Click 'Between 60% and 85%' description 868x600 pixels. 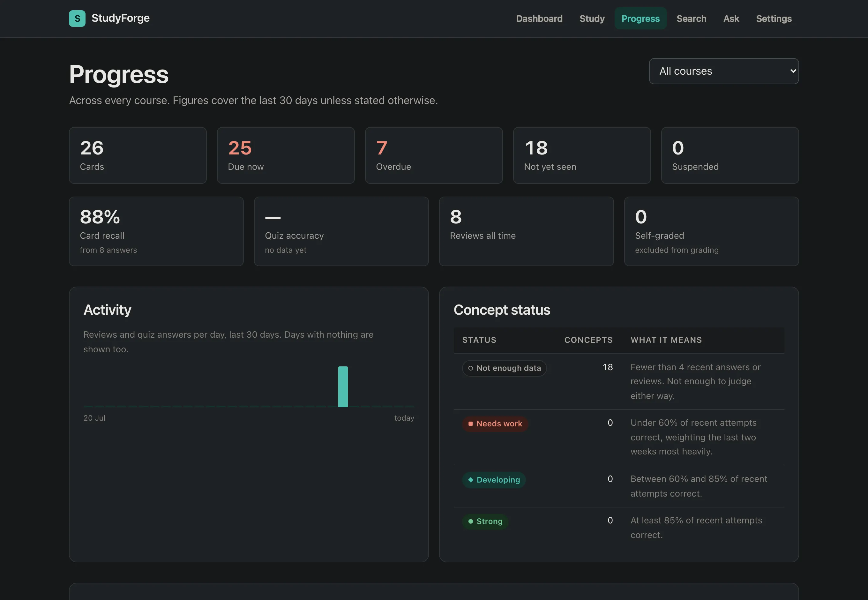coord(699,486)
